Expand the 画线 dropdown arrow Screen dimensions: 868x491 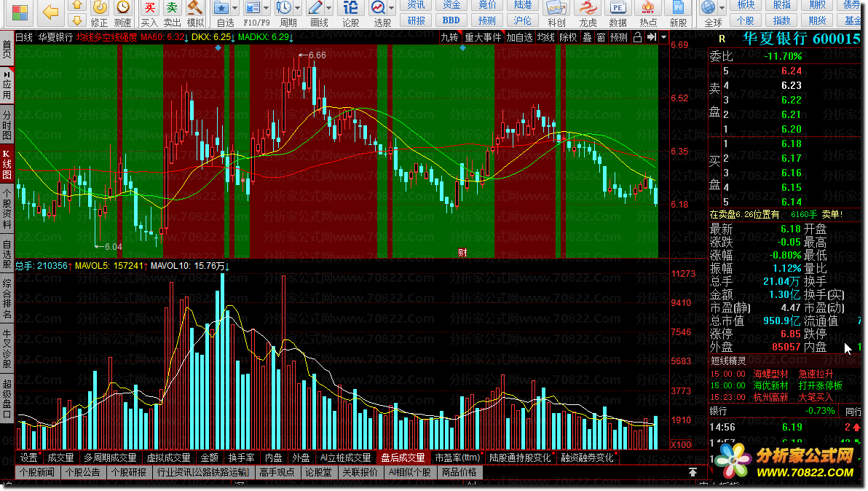pos(329,8)
